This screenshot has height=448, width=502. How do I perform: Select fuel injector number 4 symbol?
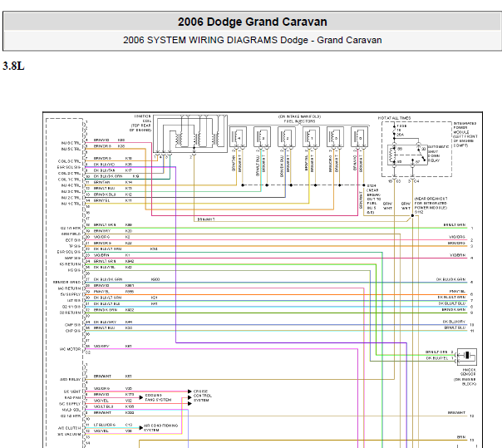coord(238,137)
